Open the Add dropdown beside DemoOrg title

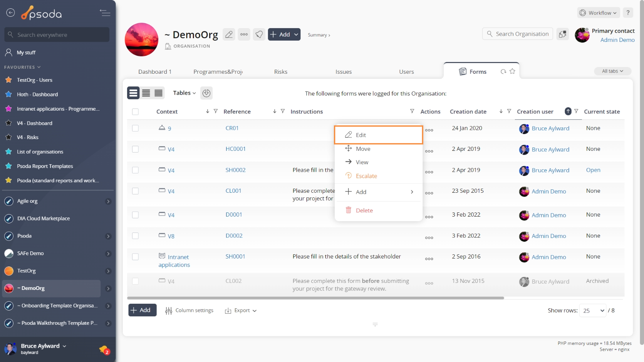pos(284,34)
